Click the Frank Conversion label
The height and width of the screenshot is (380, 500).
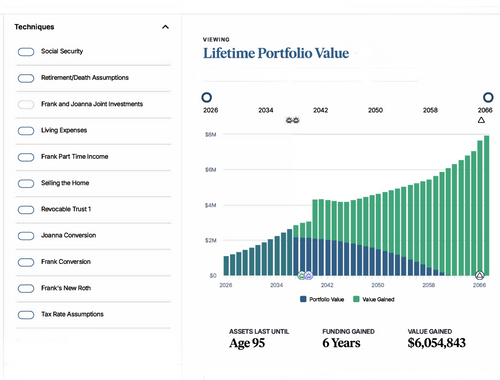click(66, 262)
